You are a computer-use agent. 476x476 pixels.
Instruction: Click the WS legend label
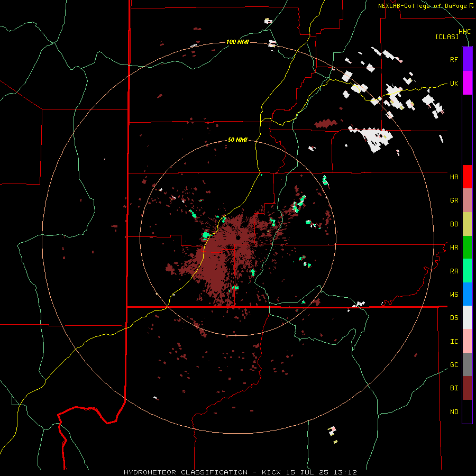(x=454, y=295)
